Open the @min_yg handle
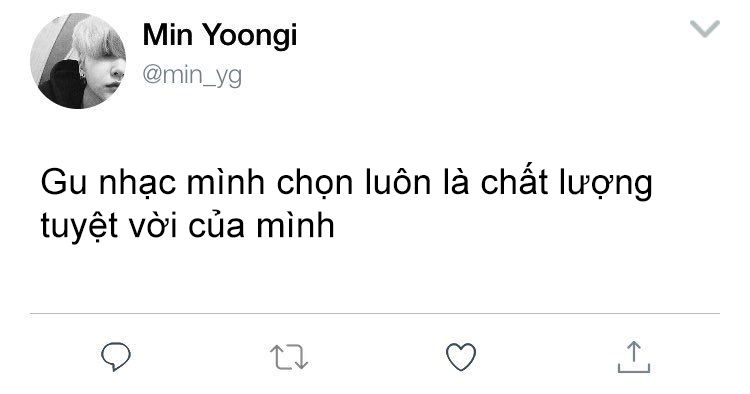 pyautogui.click(x=192, y=76)
